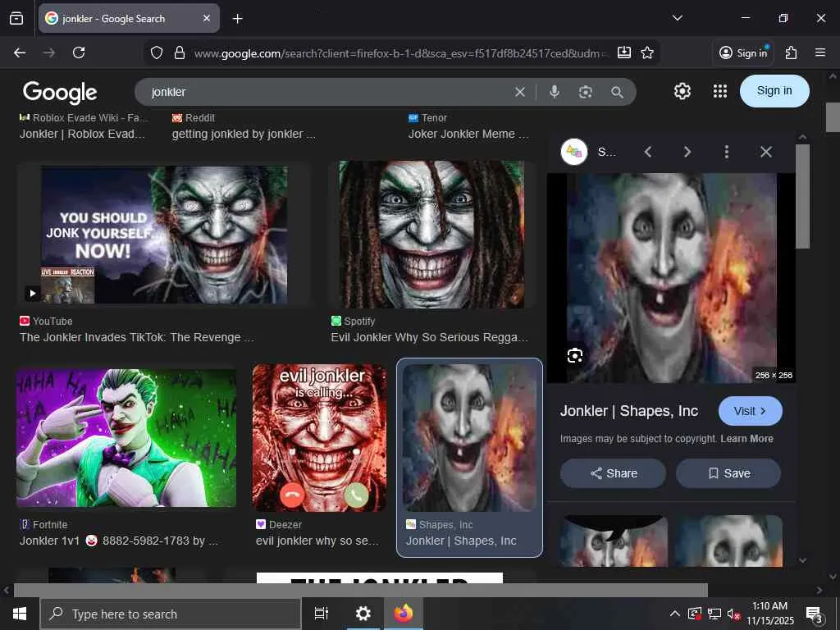Open the related image with speech bubble

pyautogui.click(x=614, y=541)
